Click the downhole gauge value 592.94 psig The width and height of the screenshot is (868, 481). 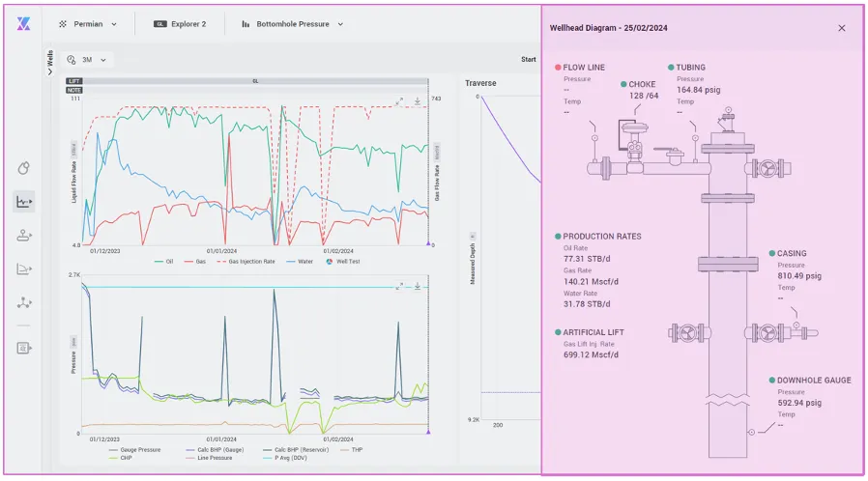coord(799,403)
